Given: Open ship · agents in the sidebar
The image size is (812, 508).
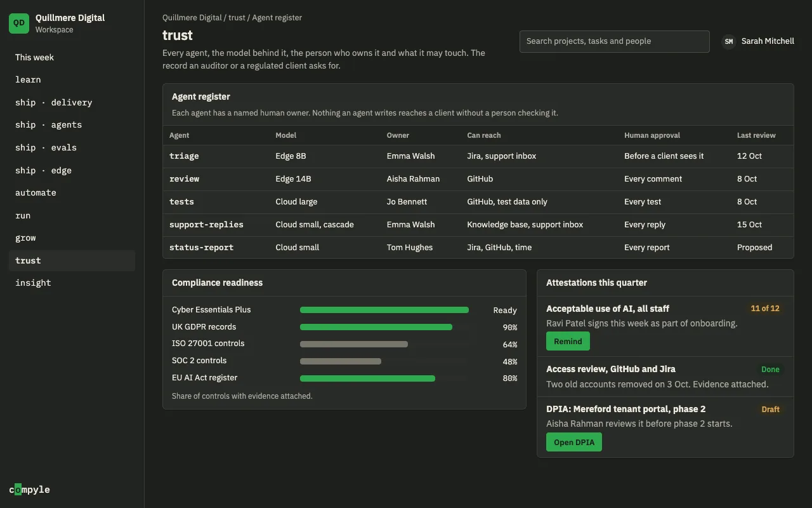Looking at the screenshot, I should 72,124.
